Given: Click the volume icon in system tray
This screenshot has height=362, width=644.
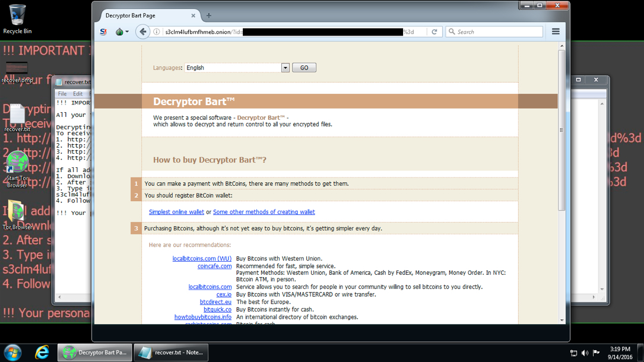Looking at the screenshot, I should click(585, 353).
